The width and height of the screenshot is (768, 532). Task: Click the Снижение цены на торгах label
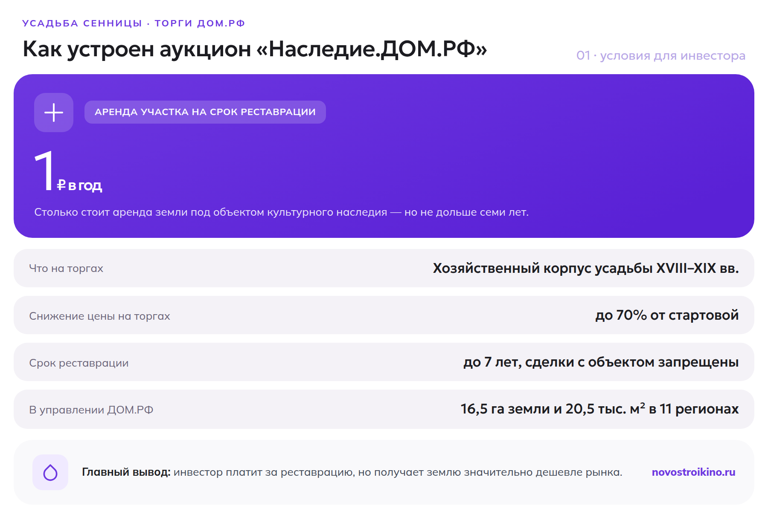coord(99,316)
